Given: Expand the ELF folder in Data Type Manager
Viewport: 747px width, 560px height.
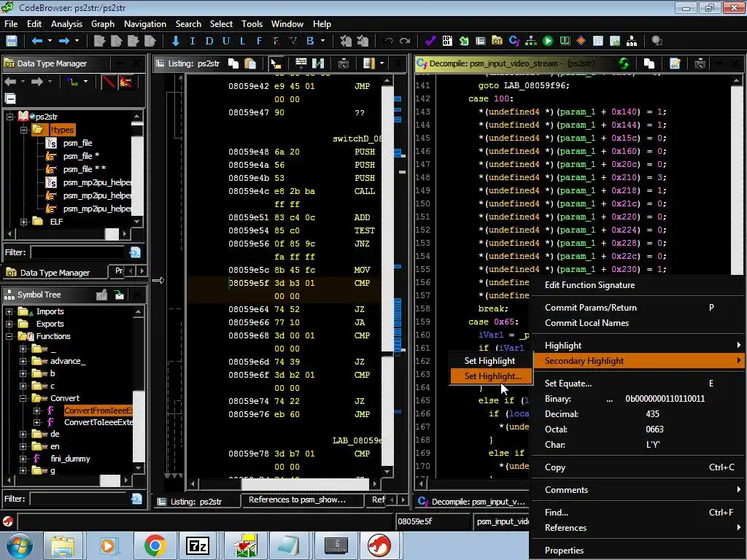Looking at the screenshot, I should [24, 222].
